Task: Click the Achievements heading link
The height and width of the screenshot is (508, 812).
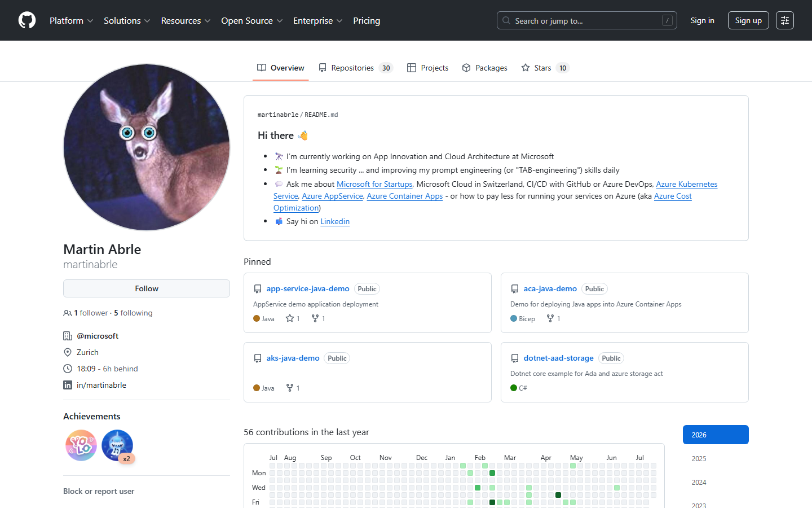Action: (x=92, y=416)
